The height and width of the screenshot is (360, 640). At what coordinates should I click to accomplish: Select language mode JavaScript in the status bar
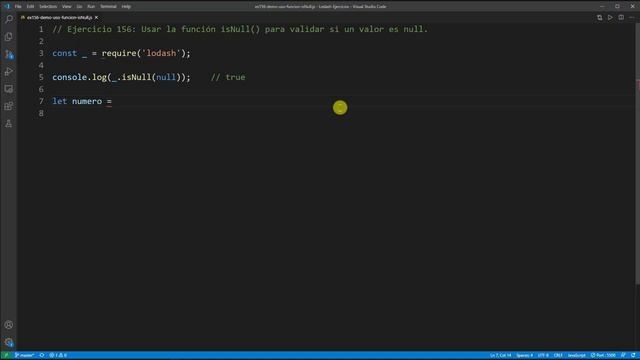[x=576, y=356]
